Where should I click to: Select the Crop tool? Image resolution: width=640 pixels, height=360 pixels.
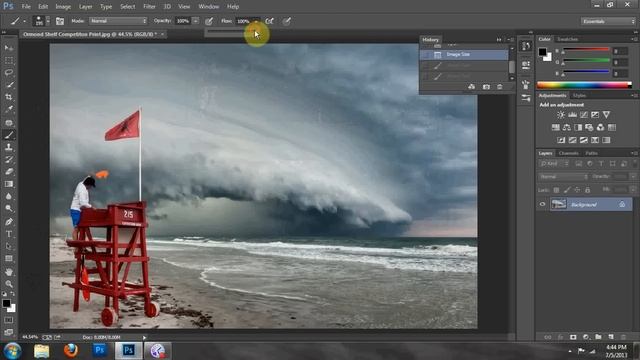pos(9,97)
